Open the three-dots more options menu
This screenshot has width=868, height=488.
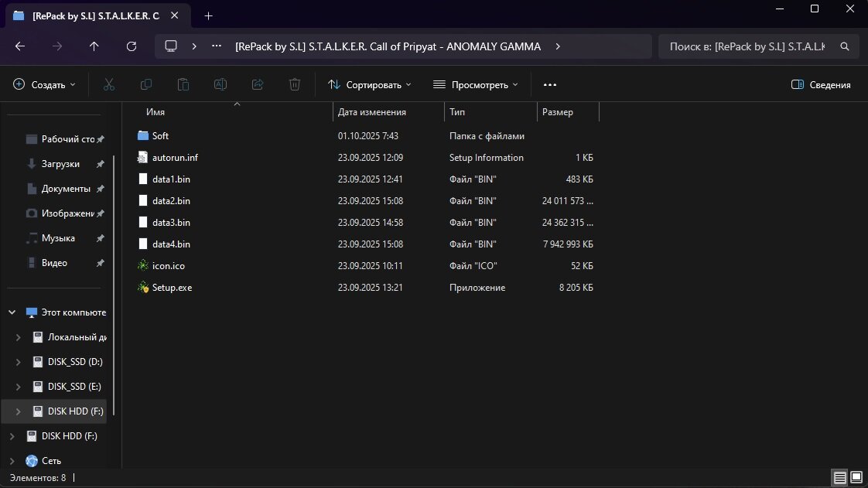[550, 85]
